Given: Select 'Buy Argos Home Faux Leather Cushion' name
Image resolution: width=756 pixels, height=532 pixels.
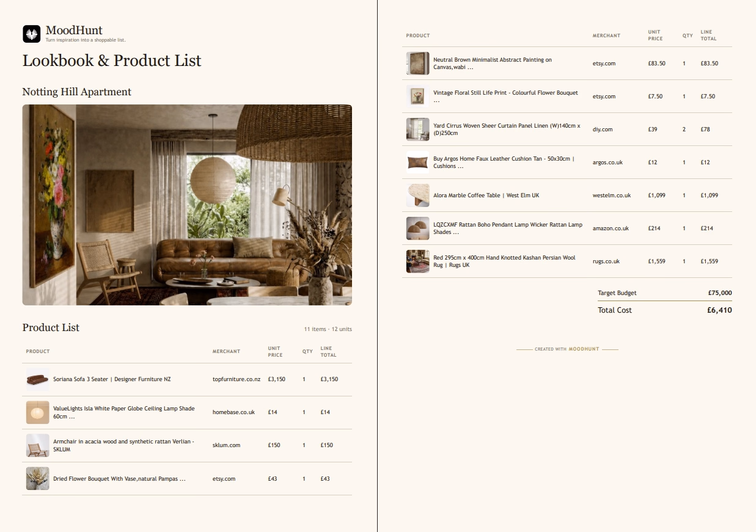Looking at the screenshot, I should (504, 162).
